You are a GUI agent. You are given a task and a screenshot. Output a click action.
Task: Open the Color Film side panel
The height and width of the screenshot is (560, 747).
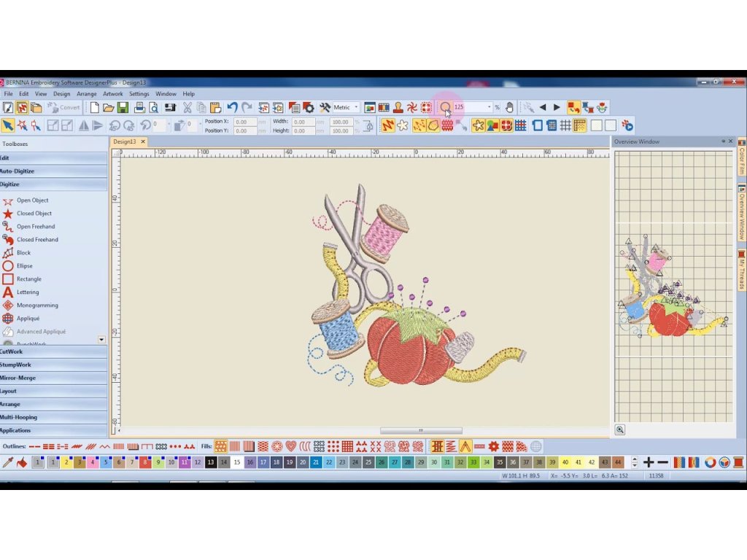[741, 159]
